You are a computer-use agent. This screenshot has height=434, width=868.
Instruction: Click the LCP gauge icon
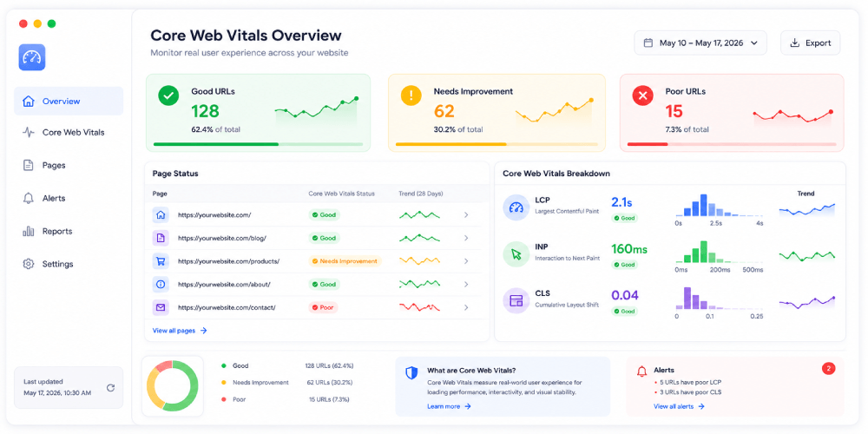point(516,207)
